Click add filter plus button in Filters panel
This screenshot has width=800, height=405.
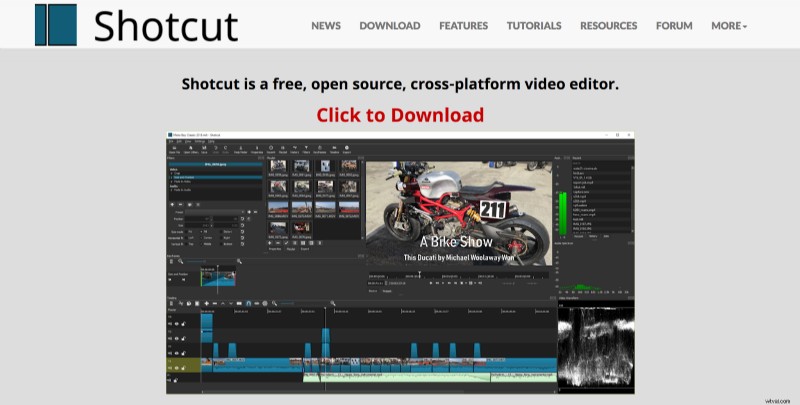coord(172,205)
